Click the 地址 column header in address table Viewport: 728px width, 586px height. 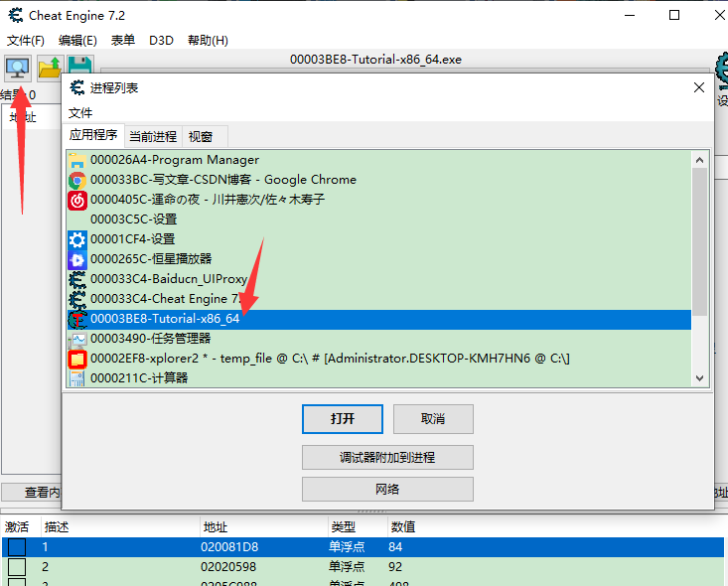[264, 527]
